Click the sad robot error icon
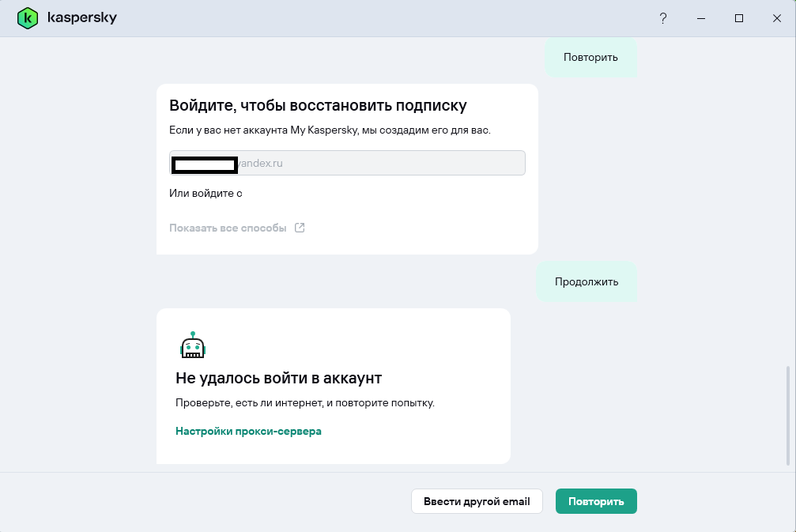Image resolution: width=796 pixels, height=532 pixels. [x=193, y=345]
